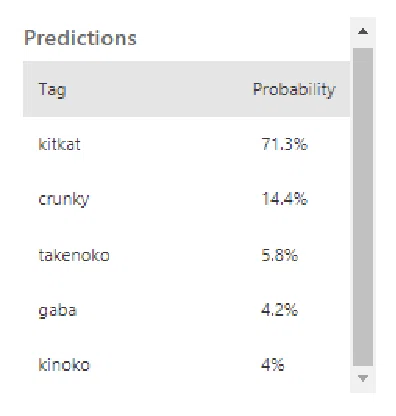Click the 5.8% probability value
This screenshot has height=416, width=396.
[279, 255]
